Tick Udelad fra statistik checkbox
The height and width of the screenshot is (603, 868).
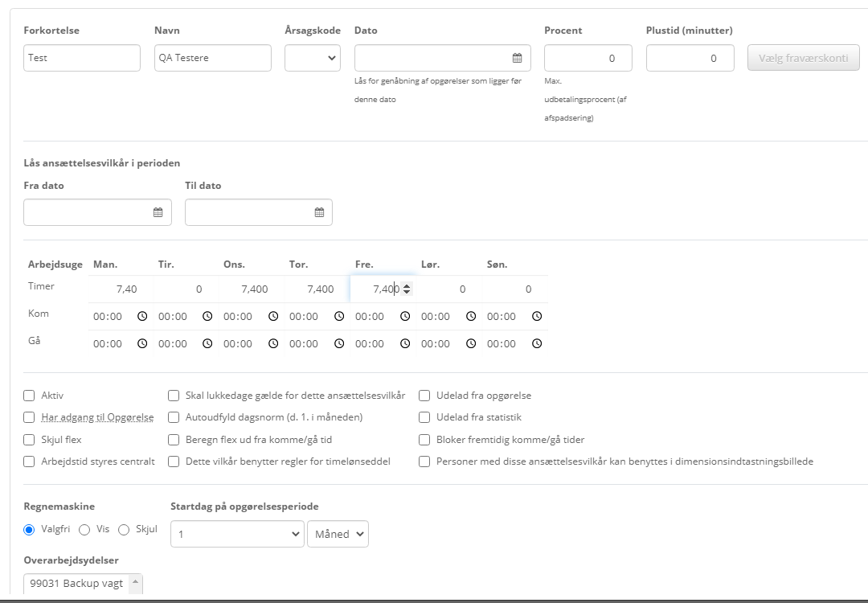(x=424, y=417)
